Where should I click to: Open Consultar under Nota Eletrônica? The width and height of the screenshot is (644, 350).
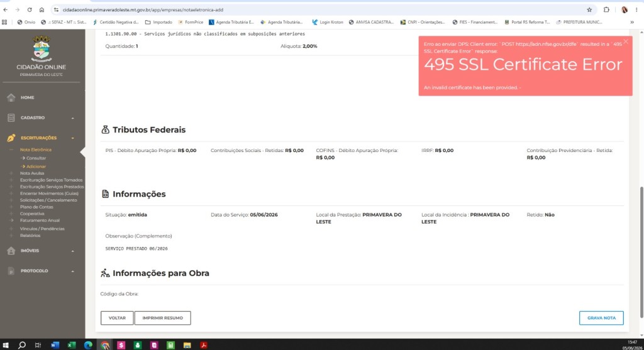36,158
